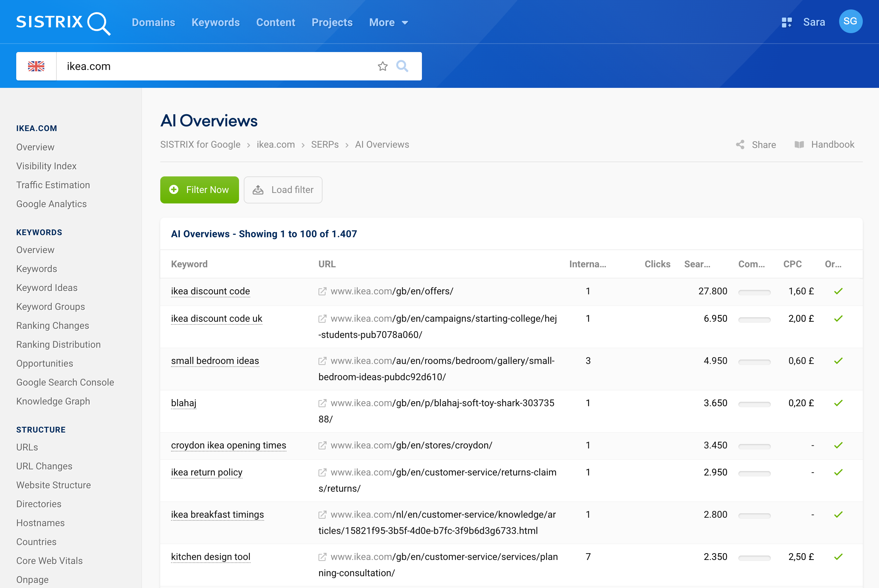Viewport: 879px width, 588px height.
Task: Click the keyword 'ikea discount code'
Action: 211,291
